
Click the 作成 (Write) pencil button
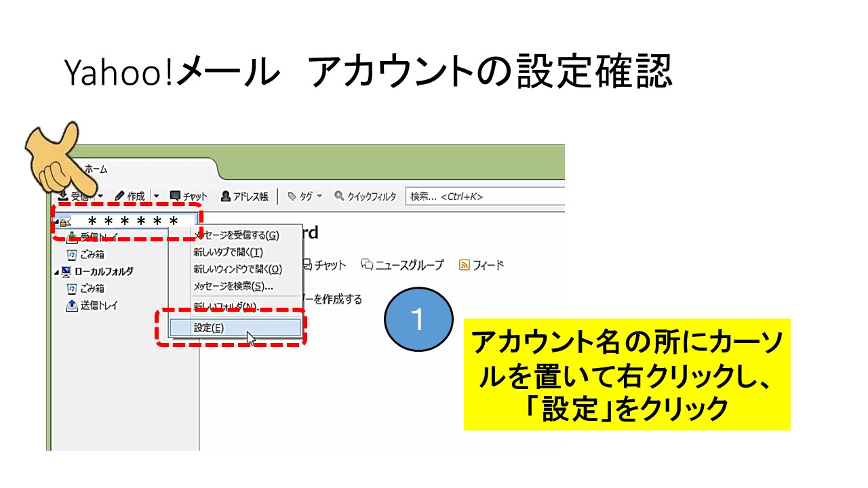[130, 197]
